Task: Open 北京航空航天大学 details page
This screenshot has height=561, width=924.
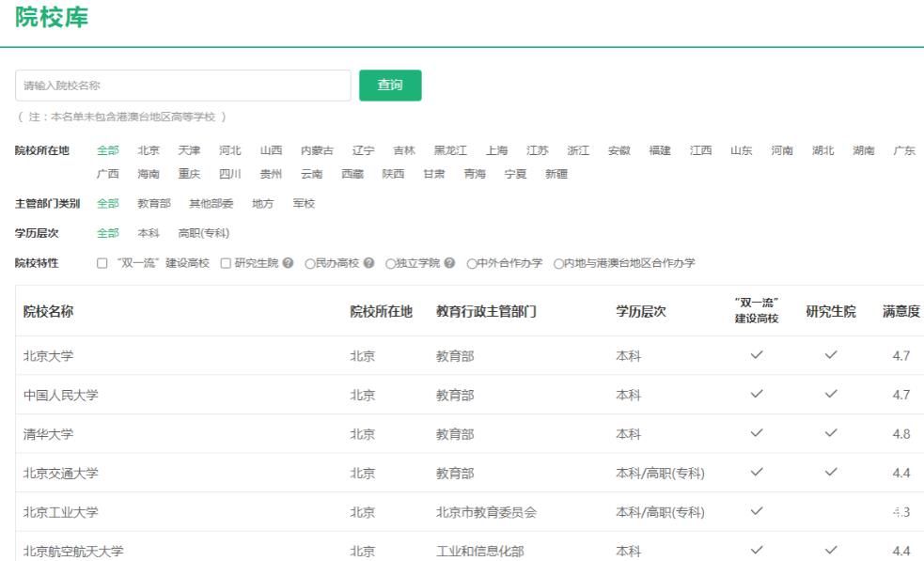Action: (73, 552)
